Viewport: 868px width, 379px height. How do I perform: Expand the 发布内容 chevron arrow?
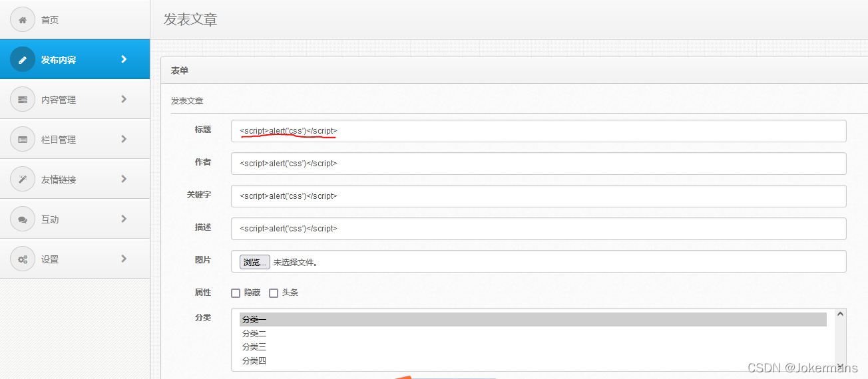point(124,59)
